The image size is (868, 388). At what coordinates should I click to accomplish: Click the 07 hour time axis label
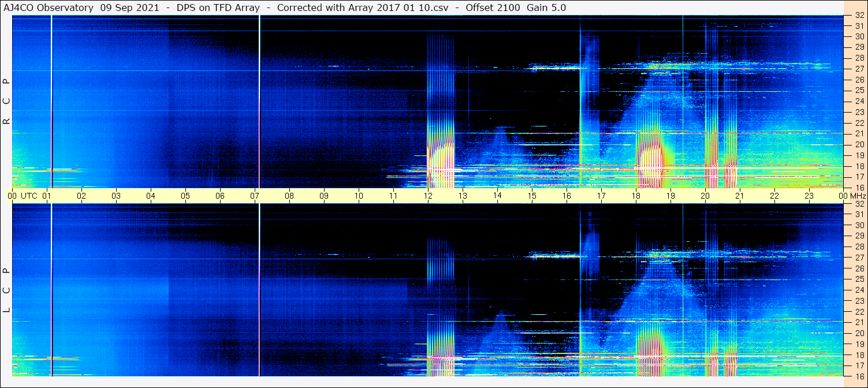(x=255, y=196)
